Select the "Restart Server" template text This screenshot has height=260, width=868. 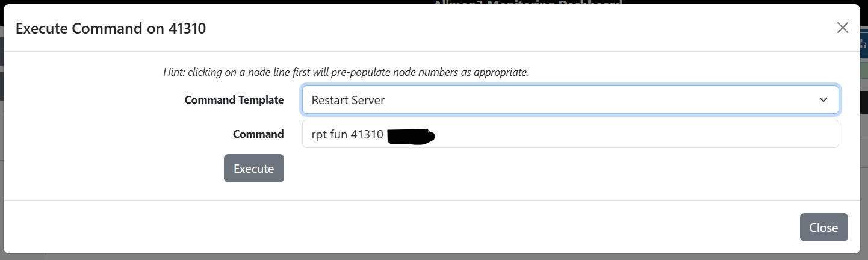[348, 100]
